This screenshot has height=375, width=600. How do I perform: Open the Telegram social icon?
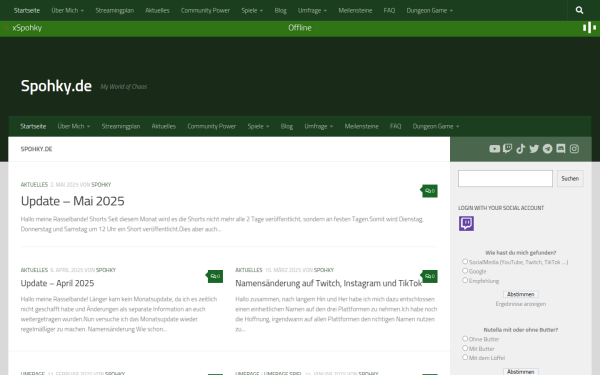[x=548, y=148]
